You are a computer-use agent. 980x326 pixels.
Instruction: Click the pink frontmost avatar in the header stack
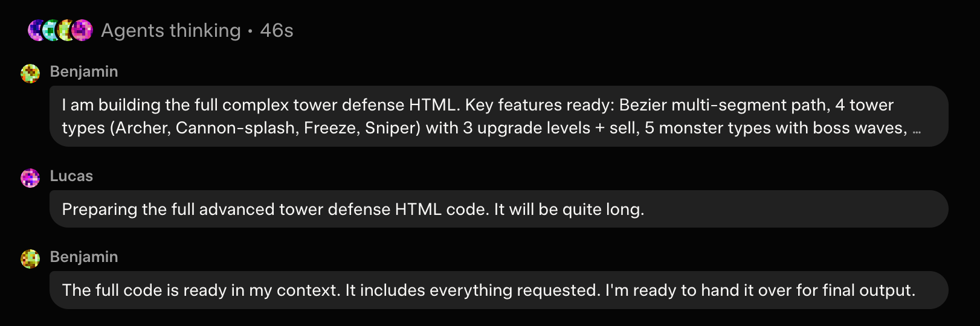pyautogui.click(x=82, y=30)
